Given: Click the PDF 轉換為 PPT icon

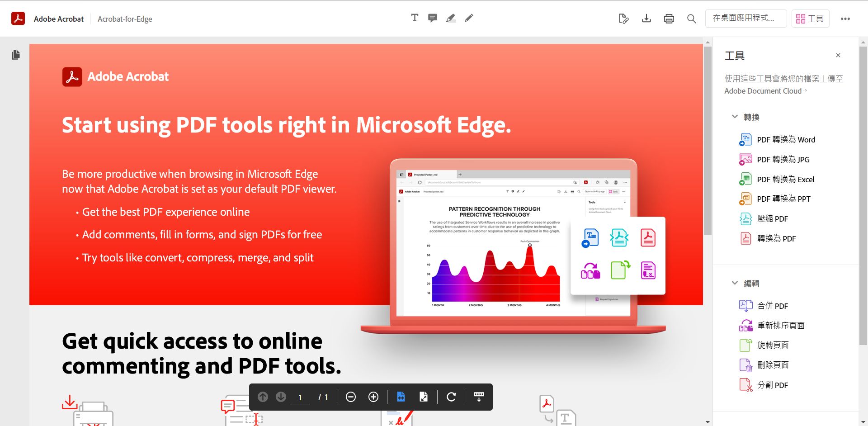Looking at the screenshot, I should pyautogui.click(x=745, y=199).
